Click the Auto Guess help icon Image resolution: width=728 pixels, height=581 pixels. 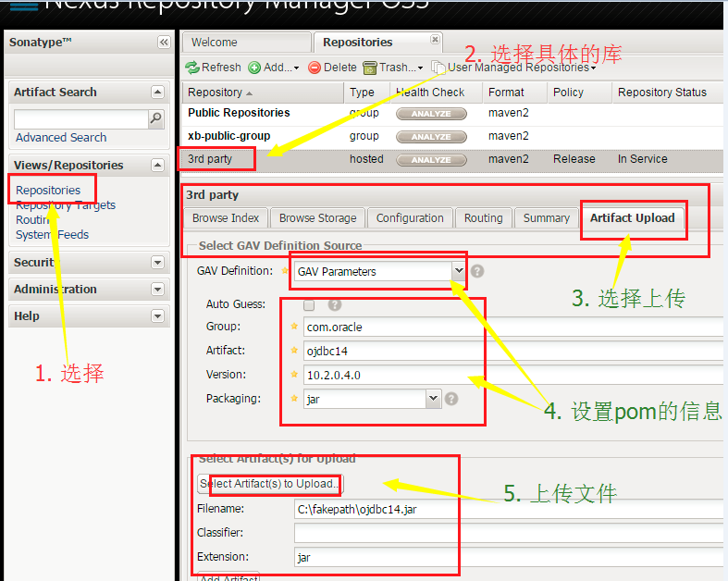334,304
